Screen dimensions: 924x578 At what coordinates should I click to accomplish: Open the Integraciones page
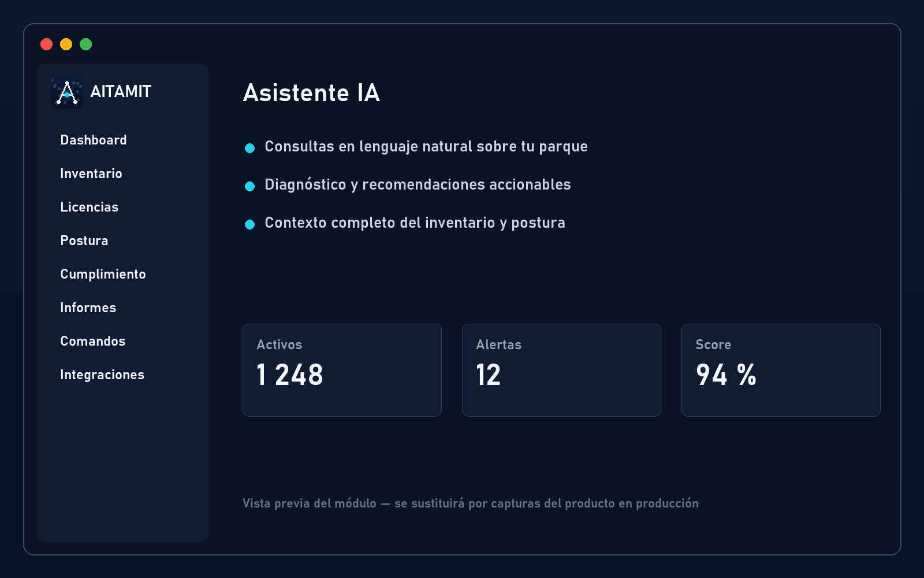tap(102, 375)
